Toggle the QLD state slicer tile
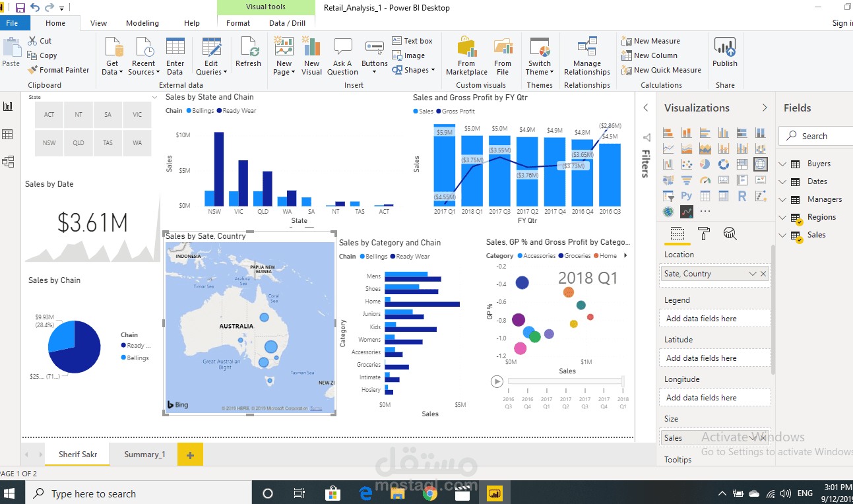853x504 pixels. click(x=79, y=142)
